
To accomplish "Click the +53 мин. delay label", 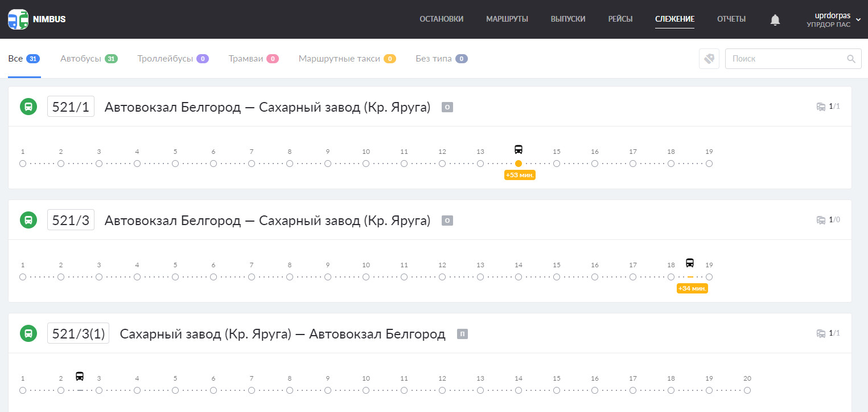I will 520,175.
